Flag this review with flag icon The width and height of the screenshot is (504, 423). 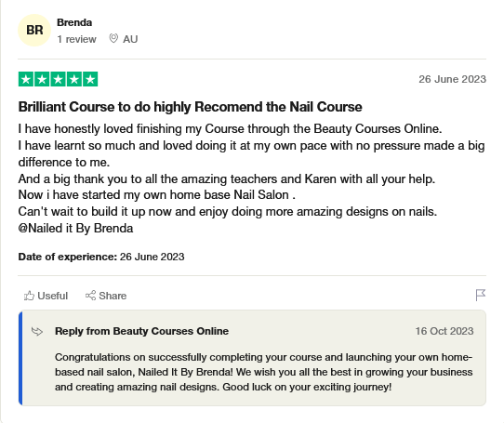(481, 295)
